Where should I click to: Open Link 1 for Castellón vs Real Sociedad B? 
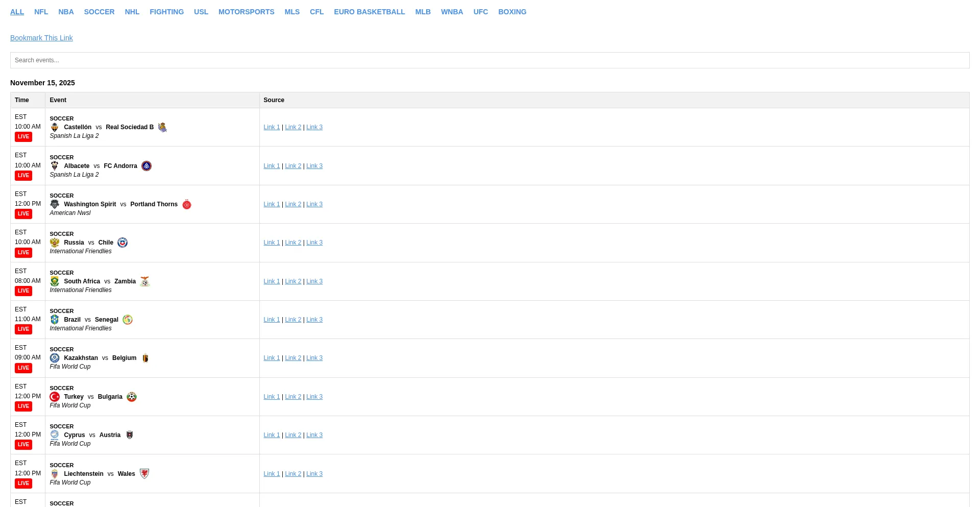point(272,127)
